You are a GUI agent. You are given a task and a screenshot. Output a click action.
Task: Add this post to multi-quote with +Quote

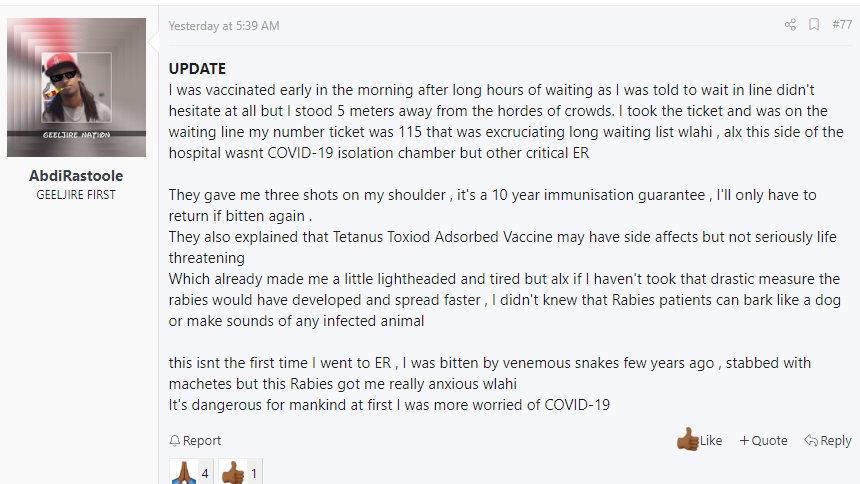pyautogui.click(x=763, y=441)
